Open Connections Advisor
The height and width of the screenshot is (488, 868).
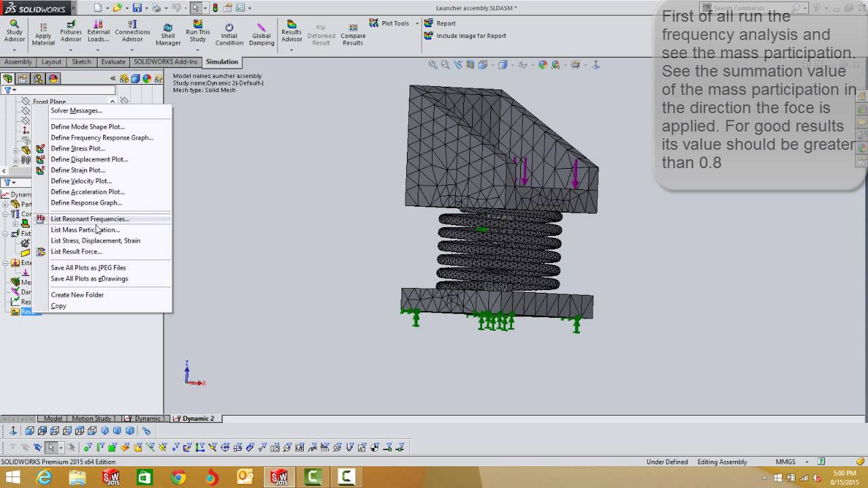click(x=132, y=32)
